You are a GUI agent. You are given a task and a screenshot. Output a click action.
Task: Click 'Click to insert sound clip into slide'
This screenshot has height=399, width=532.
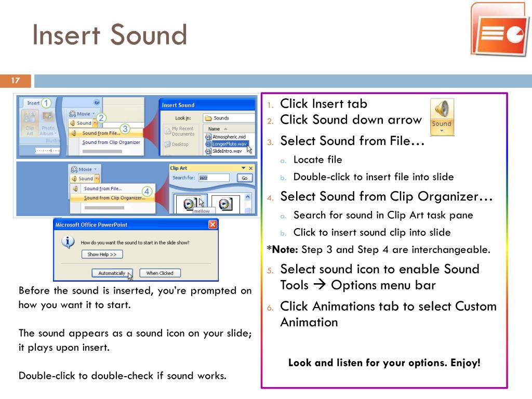[372, 232]
